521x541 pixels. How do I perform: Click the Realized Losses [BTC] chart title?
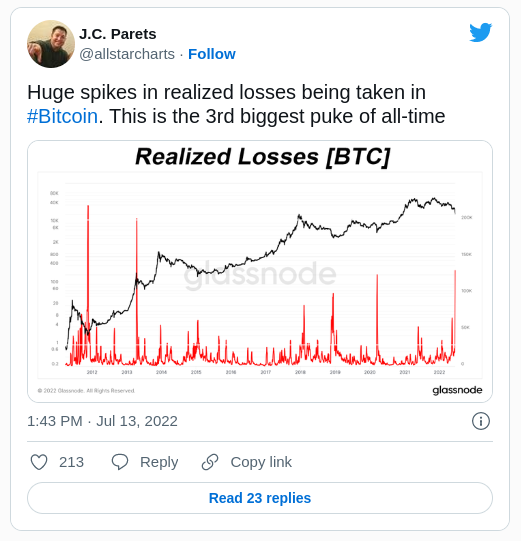(263, 157)
